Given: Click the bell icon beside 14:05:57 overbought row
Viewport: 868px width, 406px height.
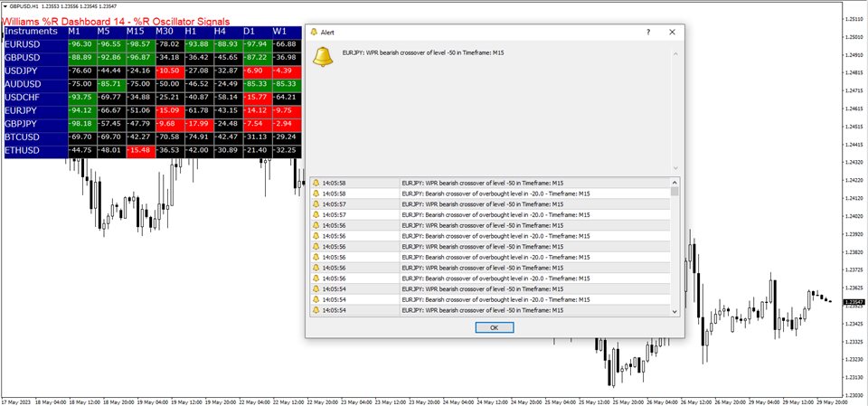Looking at the screenshot, I should point(316,214).
